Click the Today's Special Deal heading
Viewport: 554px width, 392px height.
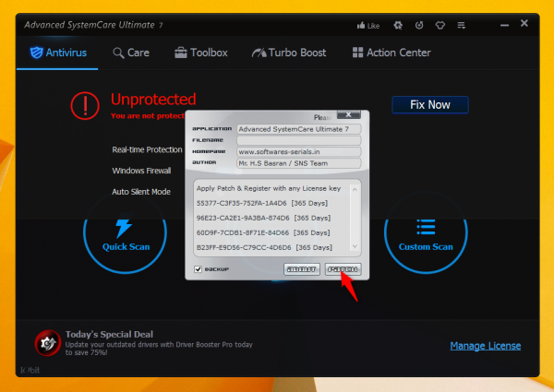109,334
